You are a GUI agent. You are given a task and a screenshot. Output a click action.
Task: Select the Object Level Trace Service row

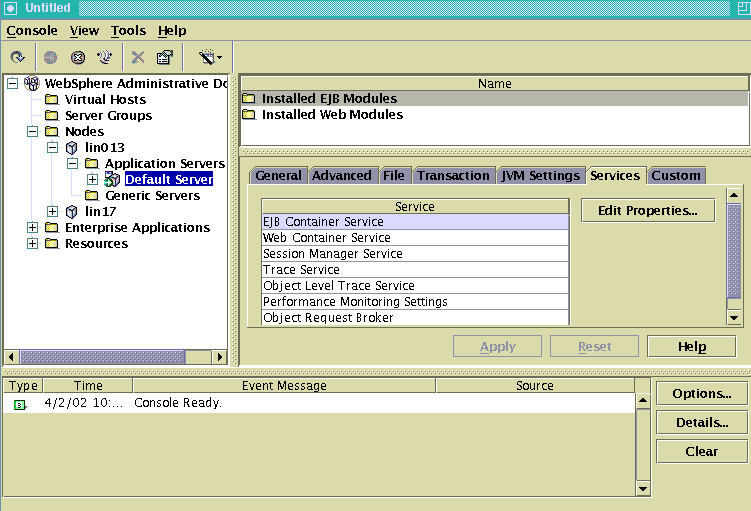coord(415,285)
